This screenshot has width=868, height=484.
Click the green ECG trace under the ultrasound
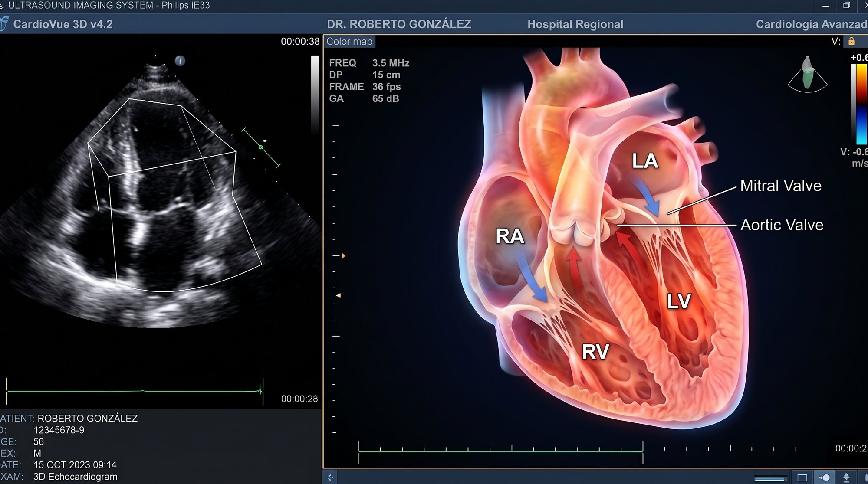(x=135, y=391)
